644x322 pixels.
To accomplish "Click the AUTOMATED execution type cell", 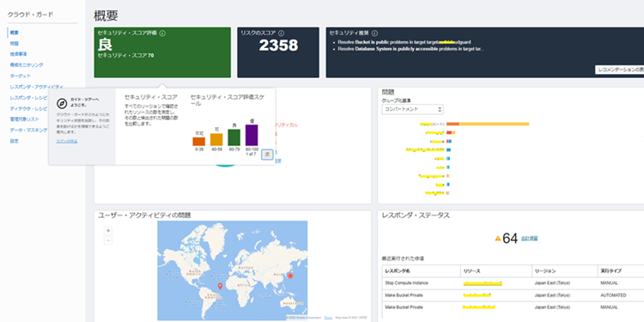I will (613, 295).
